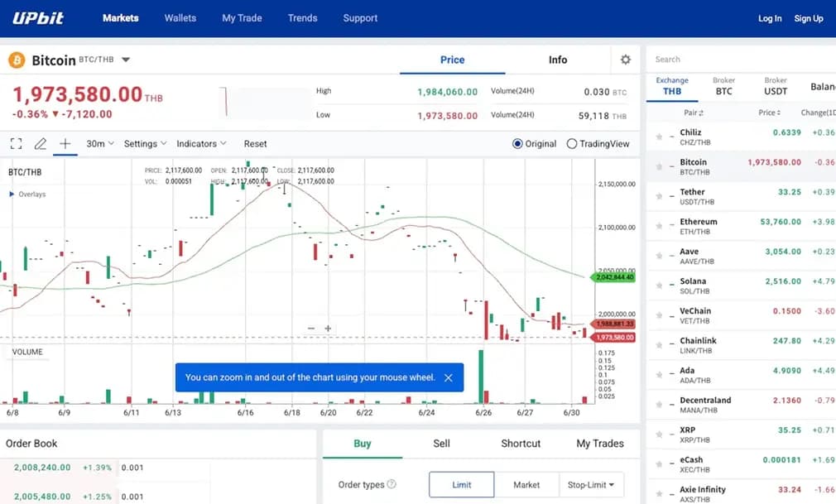Click the Sign Up link
The width and height of the screenshot is (836, 504).
point(809,18)
